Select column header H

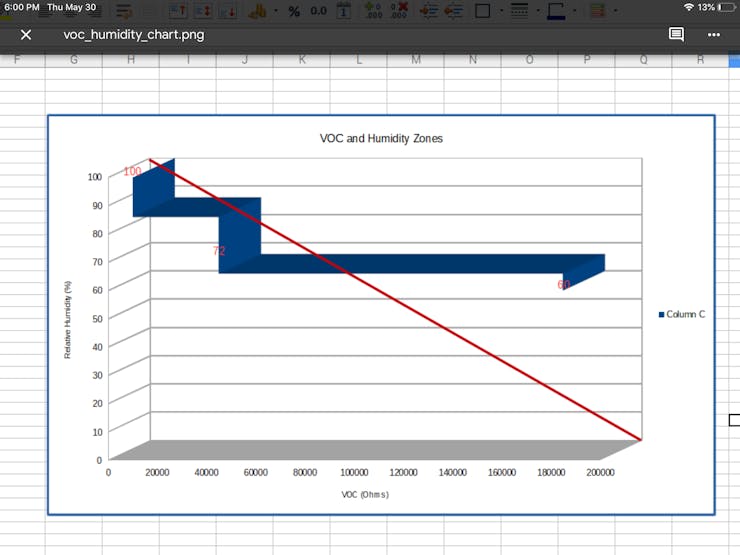pos(131,60)
